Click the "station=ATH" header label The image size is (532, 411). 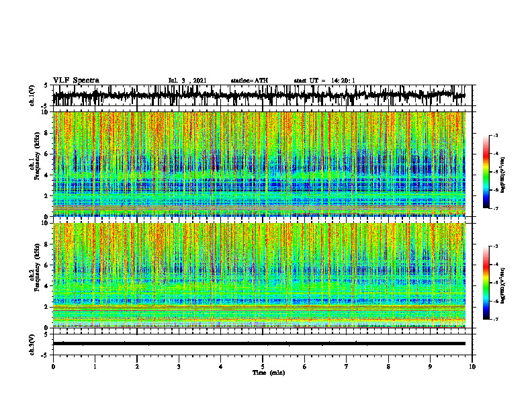249,81
